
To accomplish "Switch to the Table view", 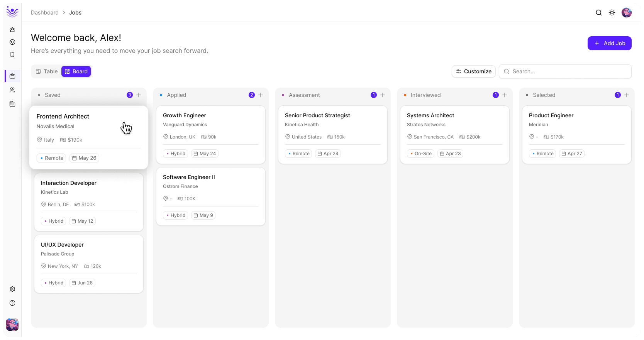I will coord(47,71).
